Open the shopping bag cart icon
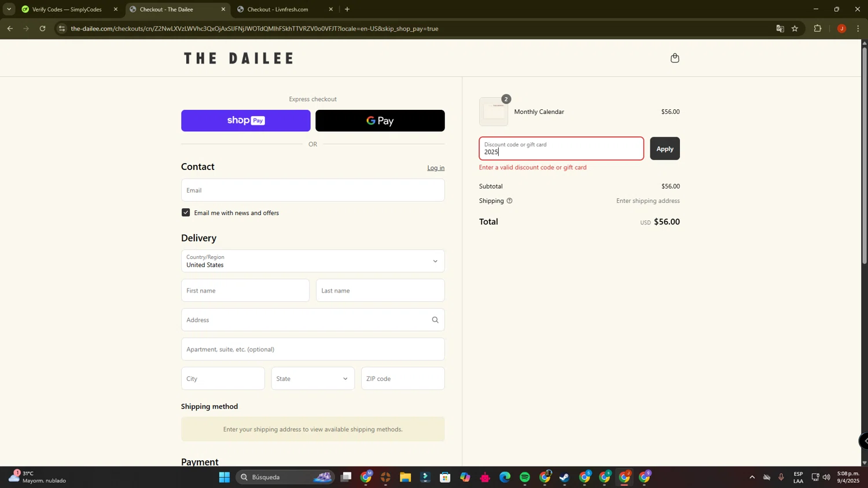The image size is (868, 488). tap(675, 58)
